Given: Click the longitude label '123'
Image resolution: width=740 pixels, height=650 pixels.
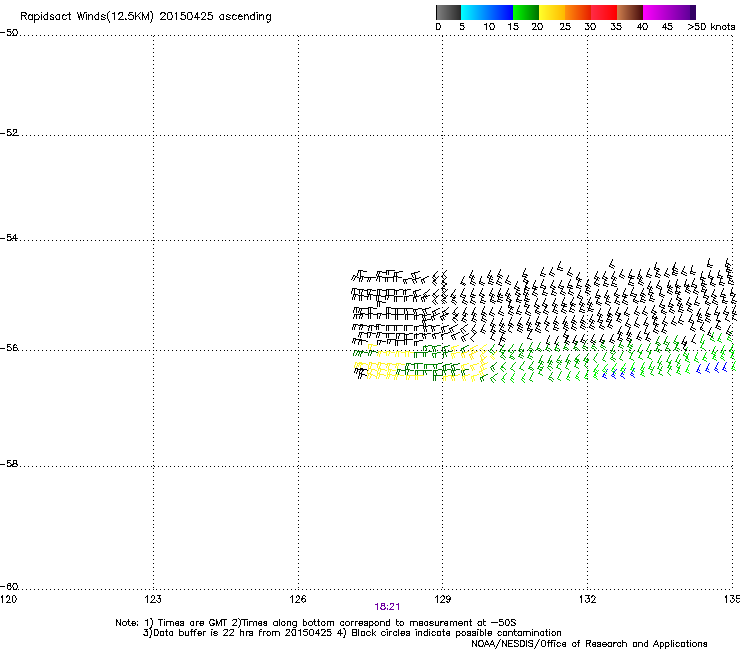Looking at the screenshot, I should [x=153, y=599].
